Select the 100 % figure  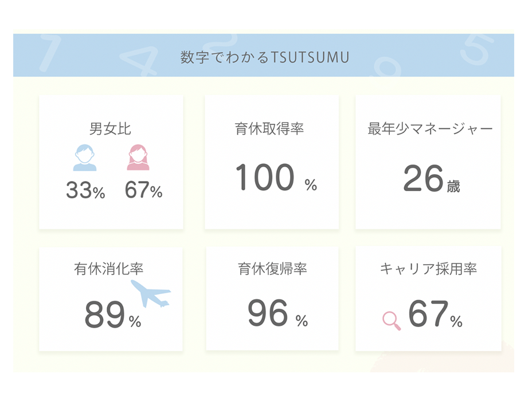pyautogui.click(x=276, y=178)
